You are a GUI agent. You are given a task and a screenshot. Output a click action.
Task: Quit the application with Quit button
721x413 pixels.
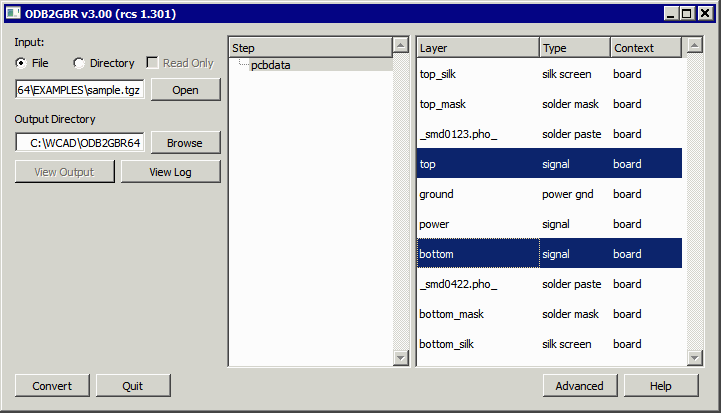point(133,385)
